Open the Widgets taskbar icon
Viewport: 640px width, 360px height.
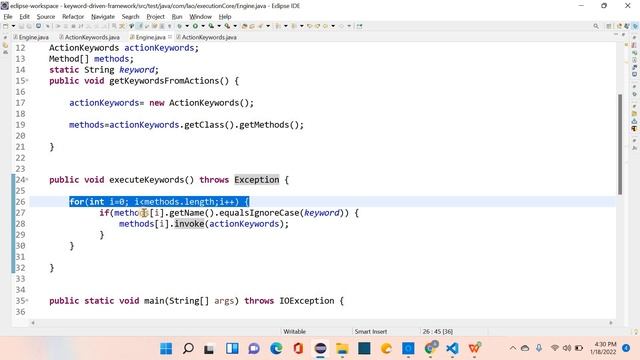pos(232,349)
